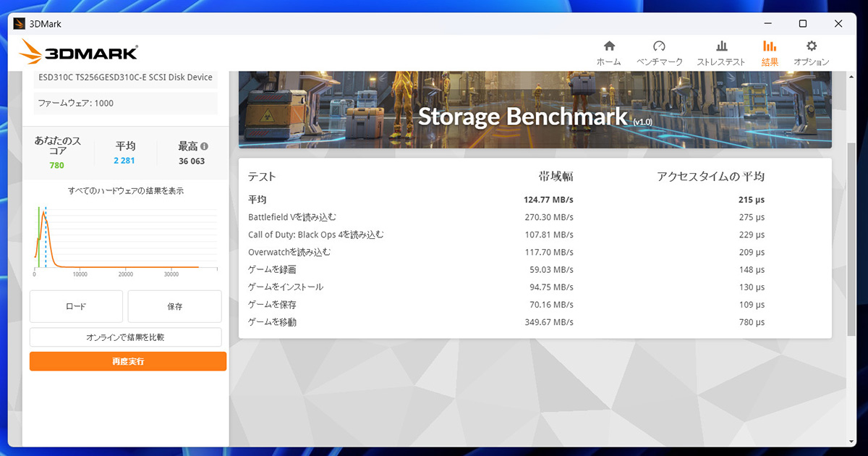
Task: Go to the ホーム home icon
Action: coord(608,46)
